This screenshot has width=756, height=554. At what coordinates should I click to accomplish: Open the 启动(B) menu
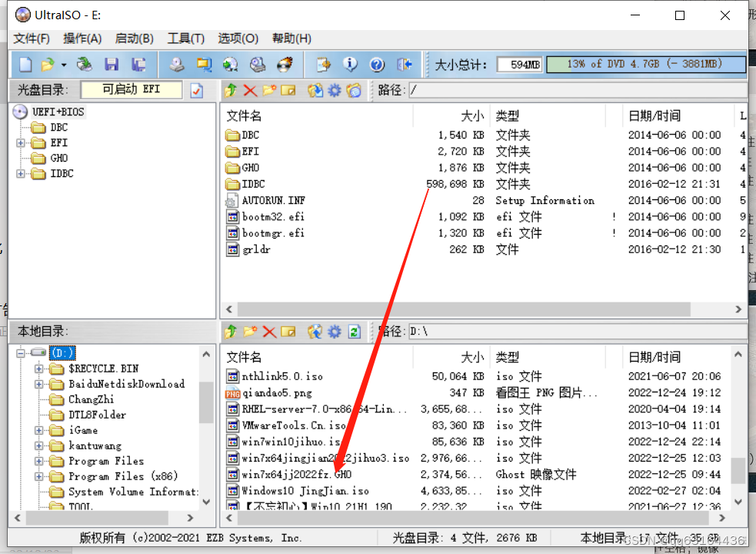pos(135,38)
